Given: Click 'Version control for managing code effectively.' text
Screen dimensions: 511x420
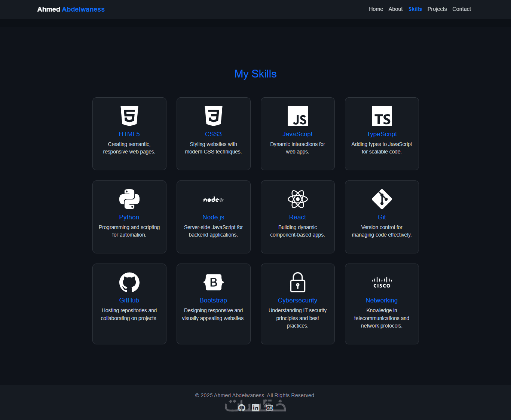Looking at the screenshot, I should click(382, 231).
